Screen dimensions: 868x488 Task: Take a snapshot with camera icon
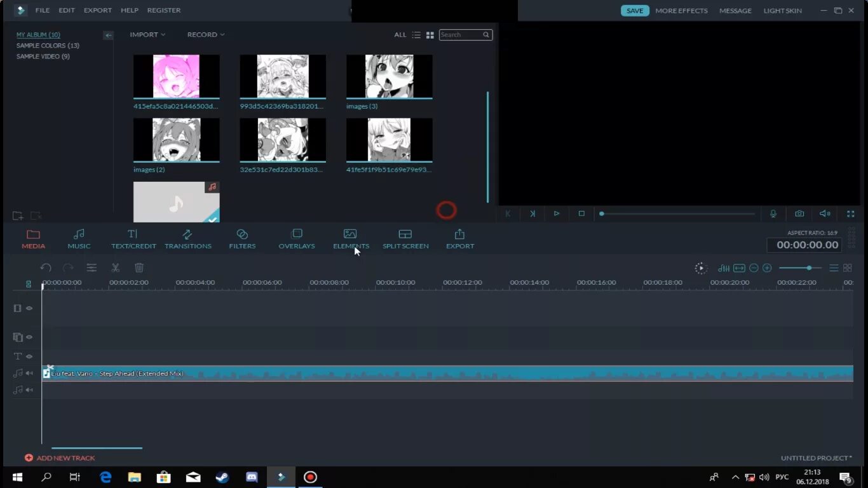point(799,213)
